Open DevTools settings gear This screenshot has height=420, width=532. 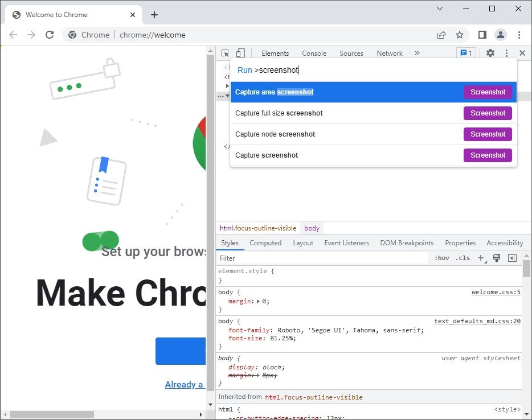click(490, 53)
